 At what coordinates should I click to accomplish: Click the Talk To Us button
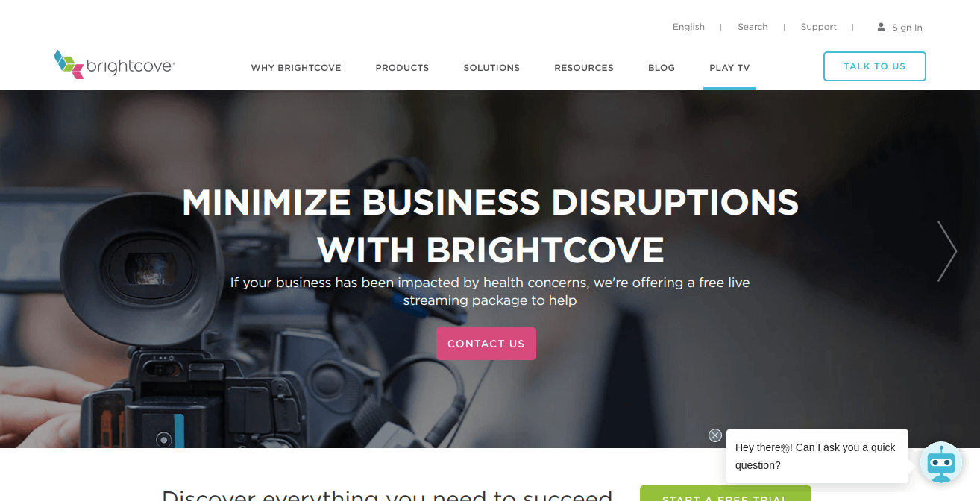click(875, 66)
